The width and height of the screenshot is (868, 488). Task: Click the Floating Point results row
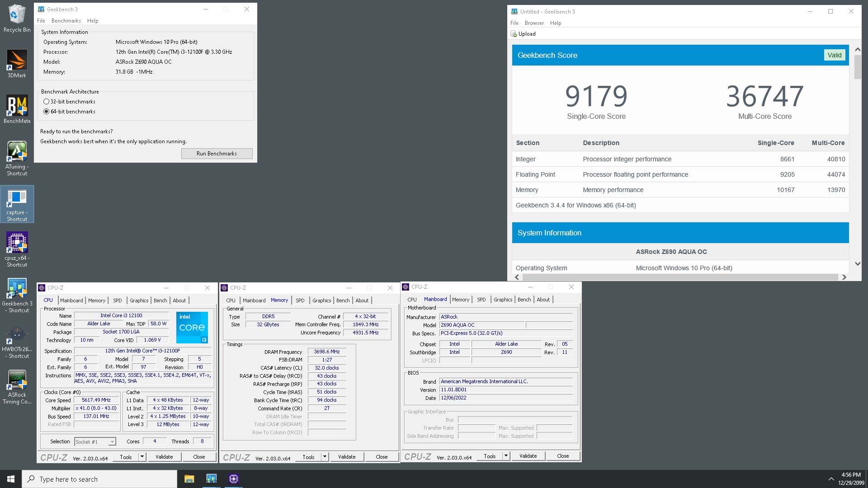680,174
